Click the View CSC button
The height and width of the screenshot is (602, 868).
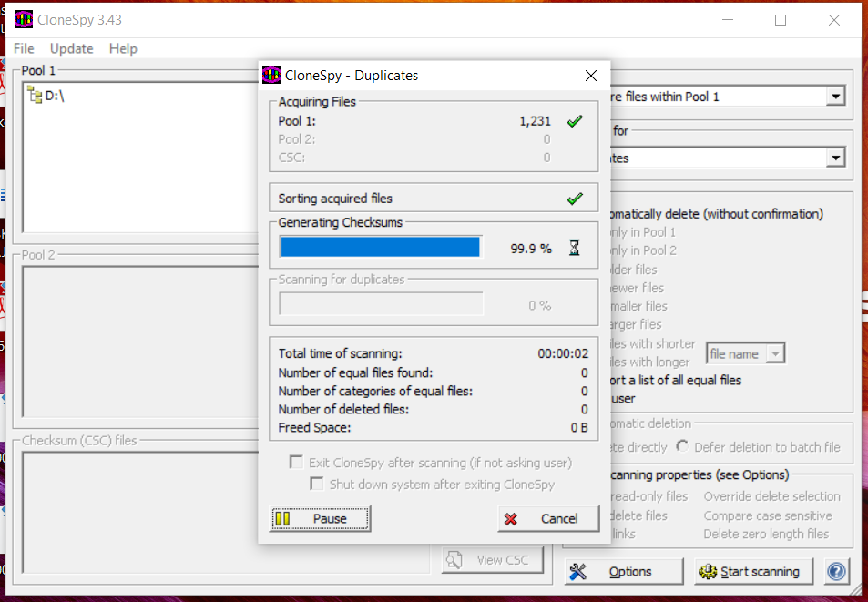pos(492,560)
